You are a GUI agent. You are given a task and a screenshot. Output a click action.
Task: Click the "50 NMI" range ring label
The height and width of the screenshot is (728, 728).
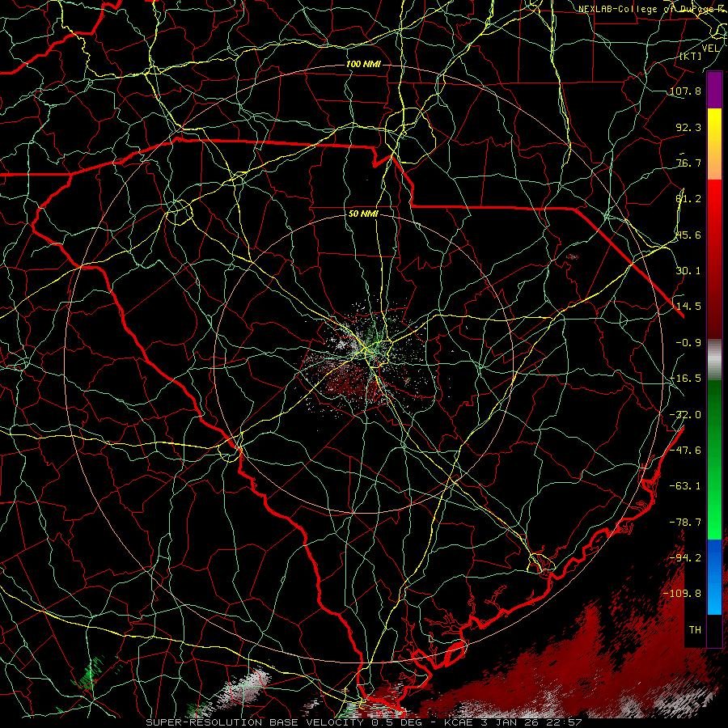point(363,214)
